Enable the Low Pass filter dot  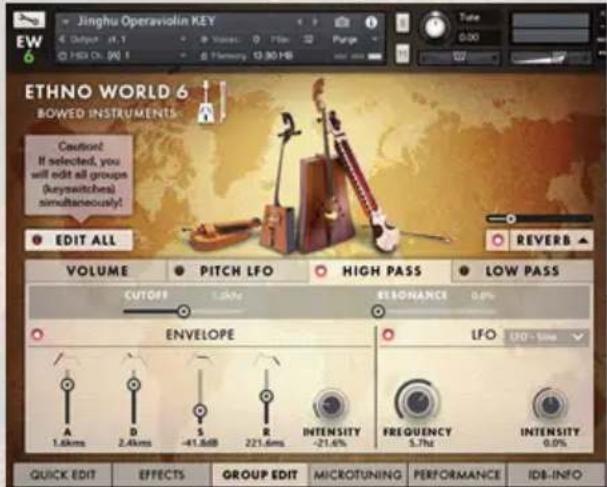point(464,271)
